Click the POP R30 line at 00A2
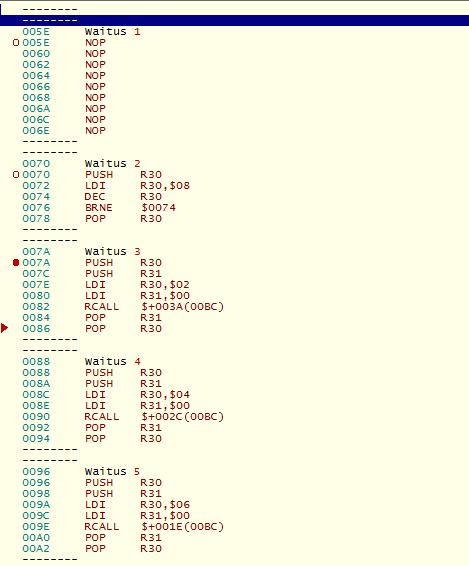Image resolution: width=469 pixels, height=566 pixels. [x=234, y=549]
